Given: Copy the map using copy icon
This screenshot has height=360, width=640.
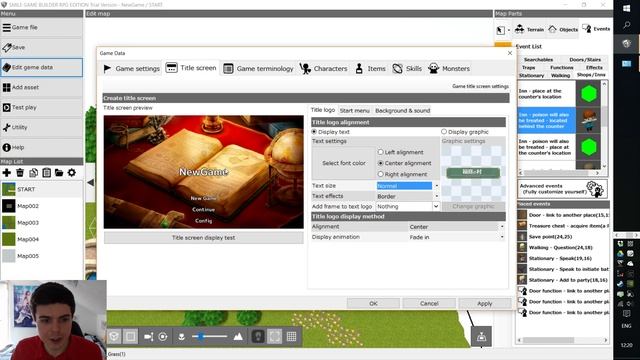Looking at the screenshot, I should [33, 173].
